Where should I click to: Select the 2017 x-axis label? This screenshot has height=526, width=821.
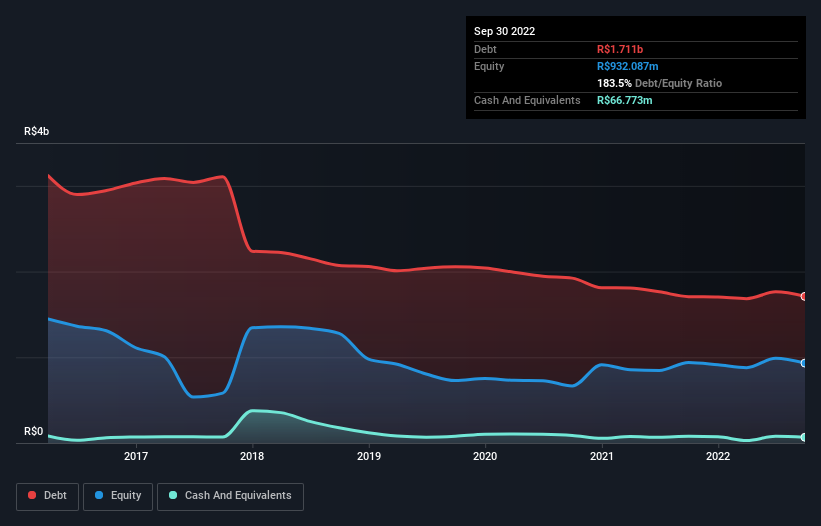(136, 456)
